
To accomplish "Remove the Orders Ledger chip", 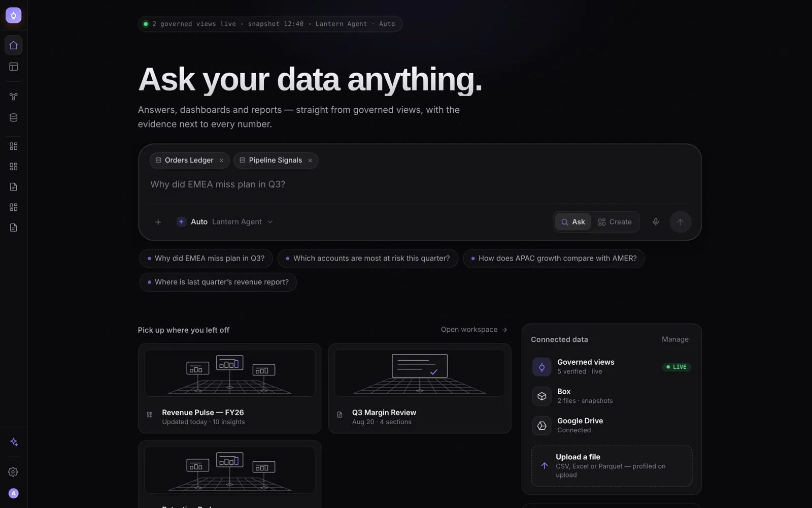I will coord(221,161).
